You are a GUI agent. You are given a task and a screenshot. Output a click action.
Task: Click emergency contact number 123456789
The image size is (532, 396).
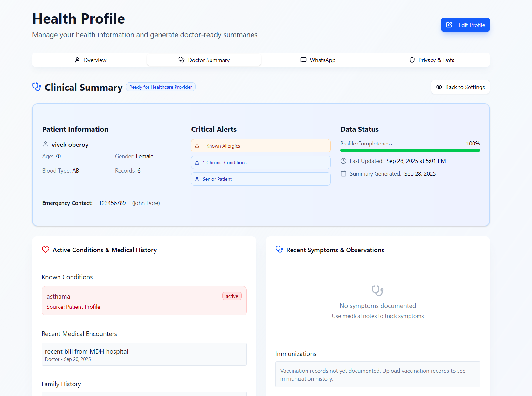112,203
